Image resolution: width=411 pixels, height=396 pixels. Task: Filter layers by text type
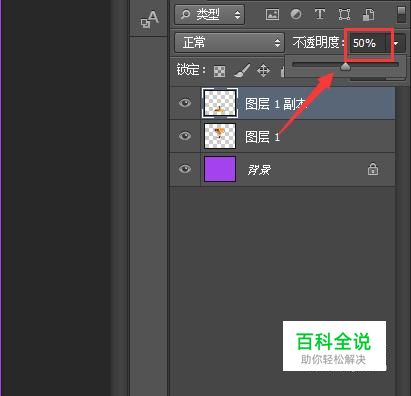(320, 14)
